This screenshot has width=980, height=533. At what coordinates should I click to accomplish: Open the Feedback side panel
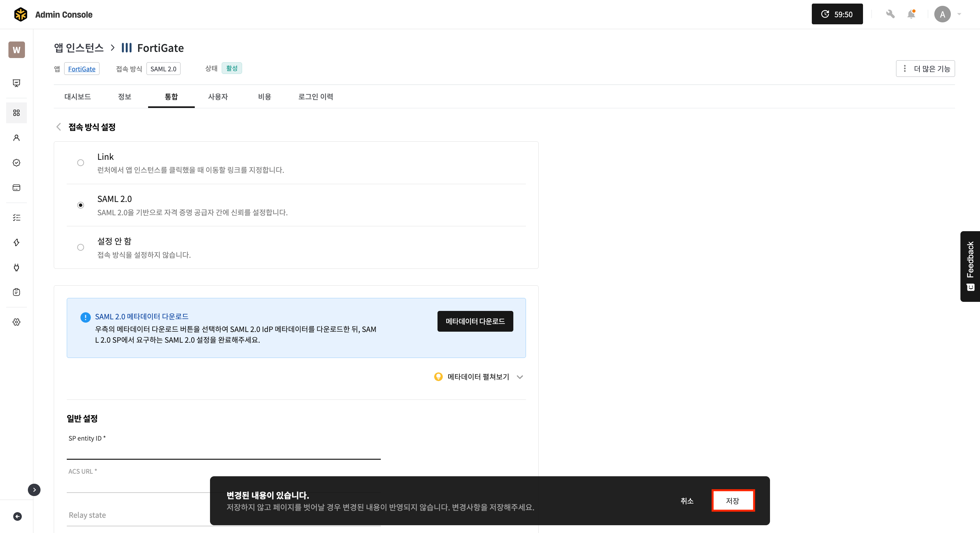pyautogui.click(x=970, y=266)
